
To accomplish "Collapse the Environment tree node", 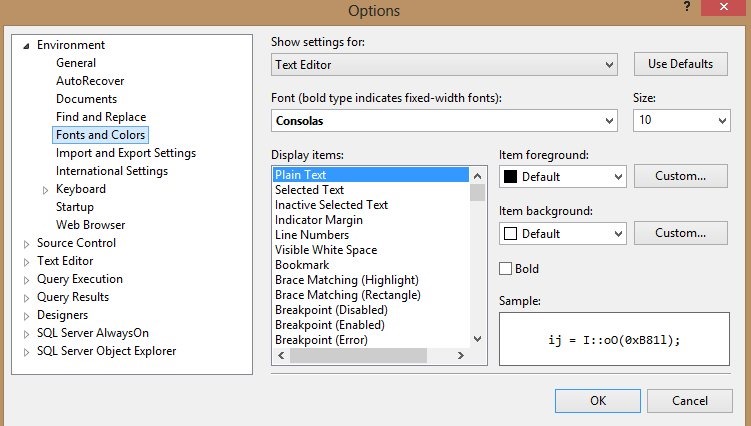I will pyautogui.click(x=26, y=45).
